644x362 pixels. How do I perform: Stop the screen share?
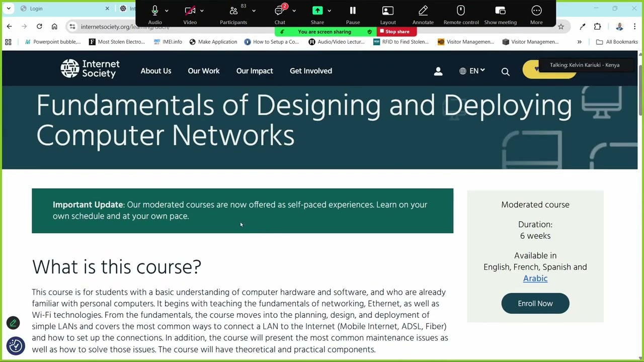(396, 32)
